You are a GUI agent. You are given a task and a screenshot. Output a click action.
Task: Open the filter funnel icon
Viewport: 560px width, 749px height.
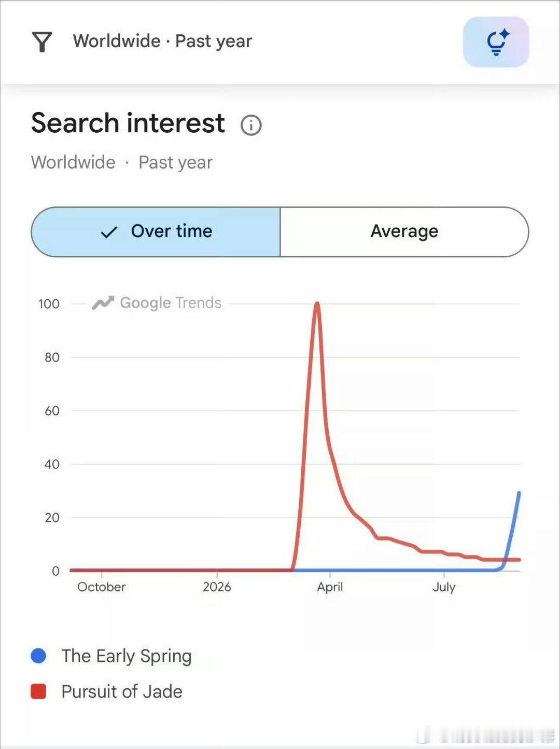pyautogui.click(x=42, y=41)
